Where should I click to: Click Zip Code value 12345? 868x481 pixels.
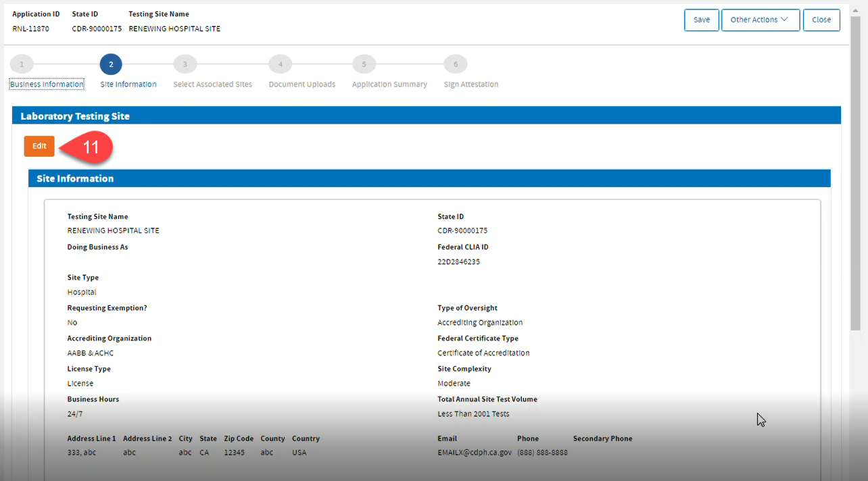click(x=235, y=453)
